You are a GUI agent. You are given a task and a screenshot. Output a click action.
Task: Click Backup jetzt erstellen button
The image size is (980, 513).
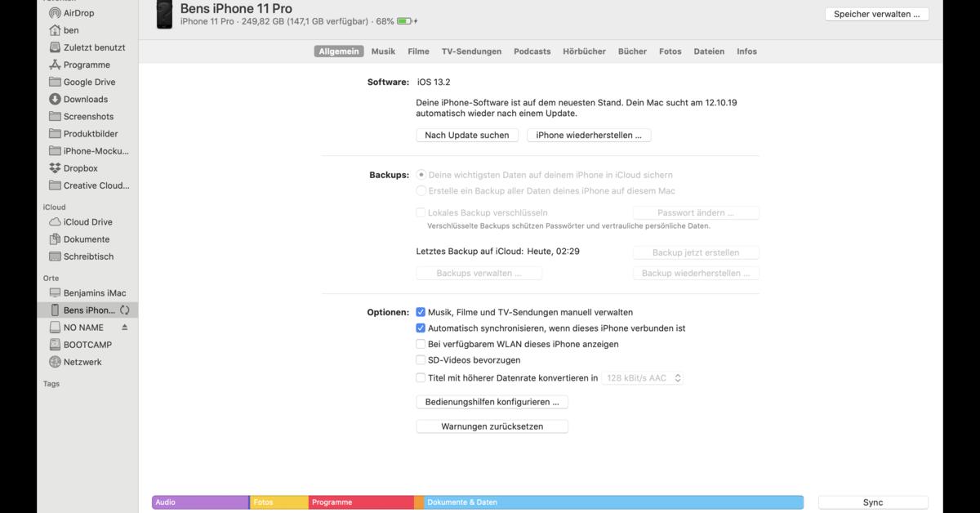coord(696,252)
